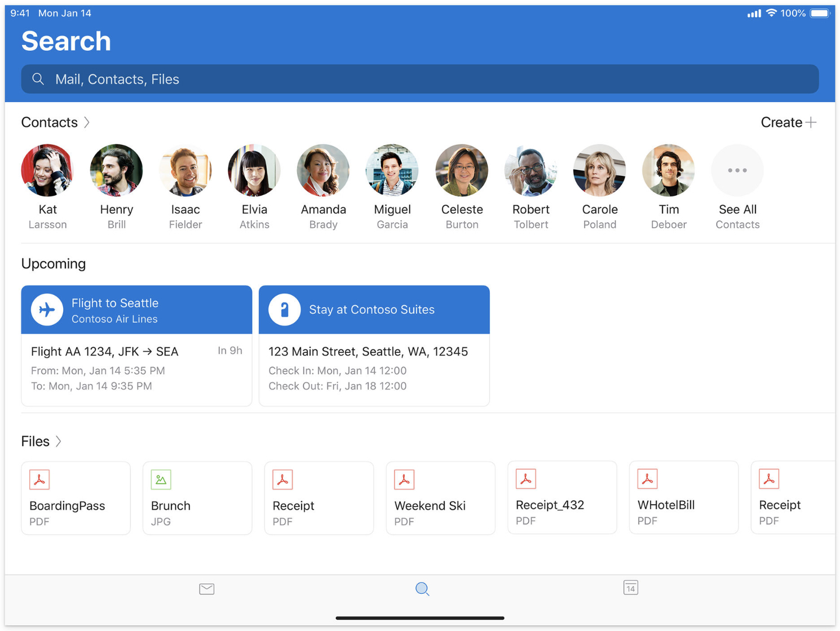Open the Brunch JPG image file
The height and width of the screenshot is (631, 840).
click(x=197, y=498)
